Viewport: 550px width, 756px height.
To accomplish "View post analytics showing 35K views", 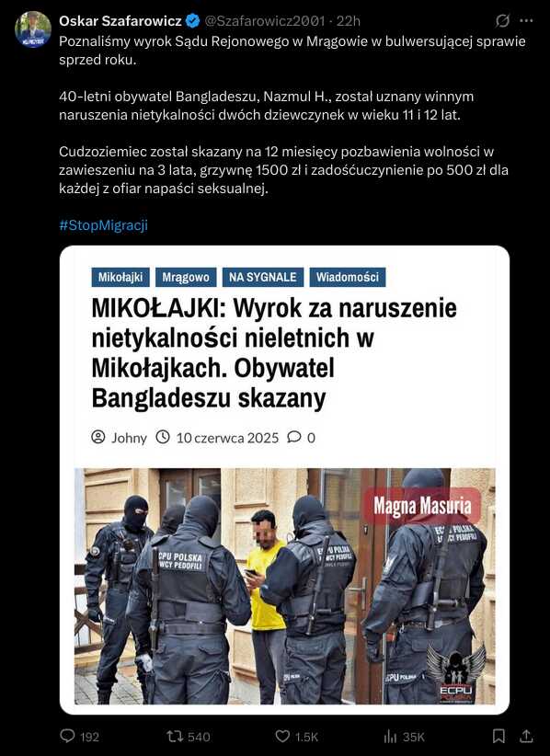I will tap(404, 737).
